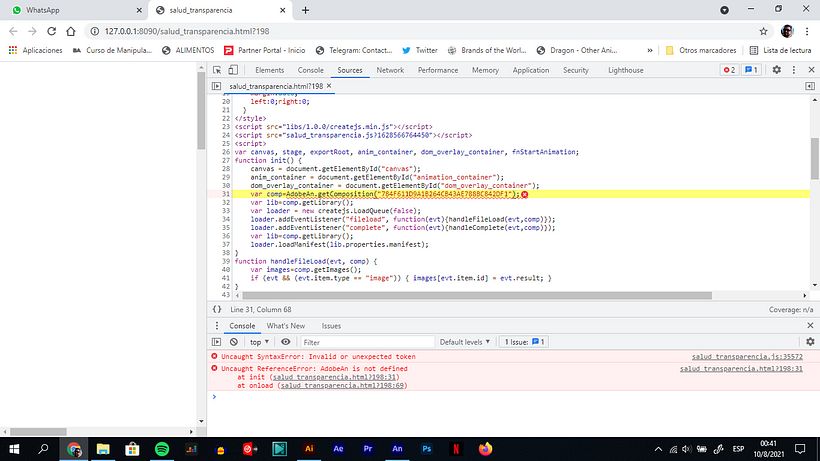Click line number 31 in the gutter

[x=226, y=194]
